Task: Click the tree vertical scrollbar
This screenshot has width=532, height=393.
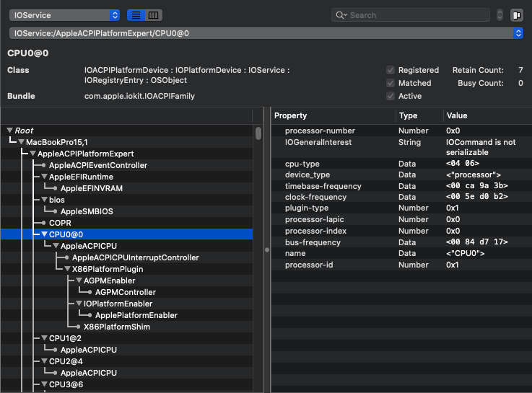Action: coord(258,133)
